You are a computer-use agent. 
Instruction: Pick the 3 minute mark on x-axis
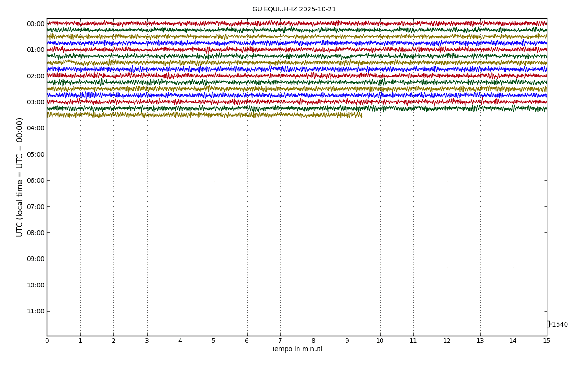coord(147,341)
